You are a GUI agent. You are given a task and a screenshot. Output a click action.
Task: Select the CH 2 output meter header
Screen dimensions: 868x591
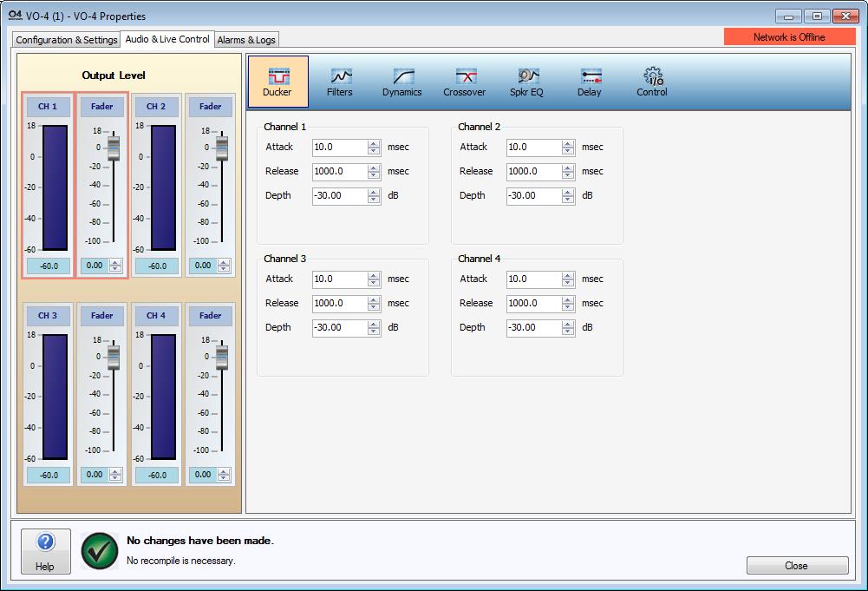(156, 107)
